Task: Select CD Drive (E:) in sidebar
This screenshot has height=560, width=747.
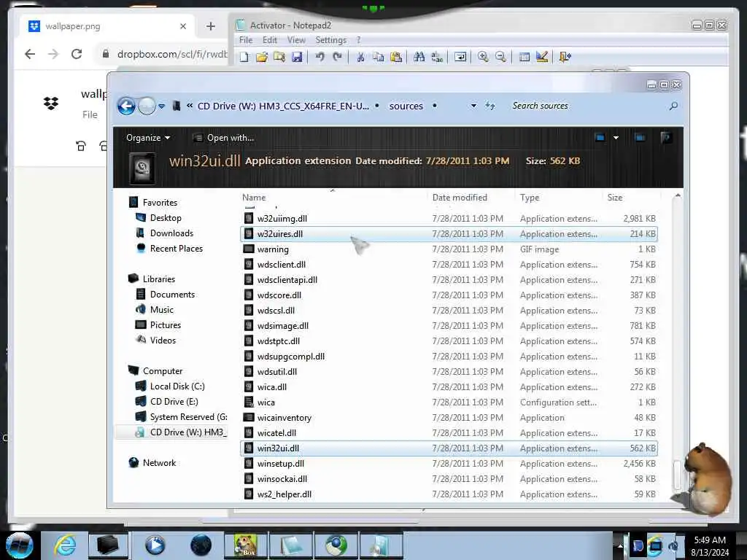Action: point(174,402)
